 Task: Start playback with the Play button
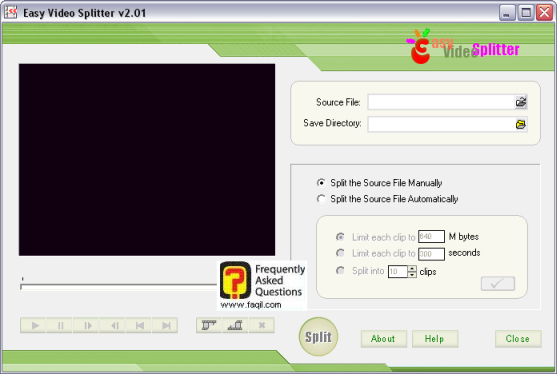pos(33,325)
